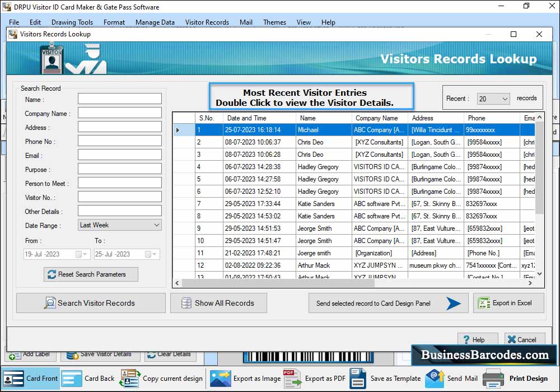Open the Format menu

click(x=114, y=22)
